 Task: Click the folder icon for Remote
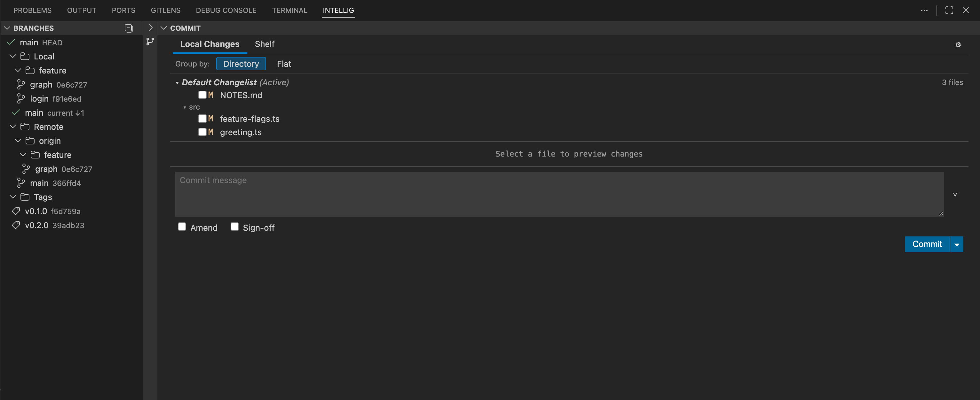25,127
